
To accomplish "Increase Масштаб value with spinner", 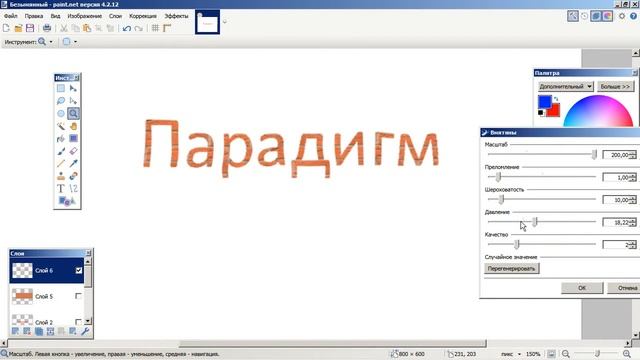I will pos(633,153).
